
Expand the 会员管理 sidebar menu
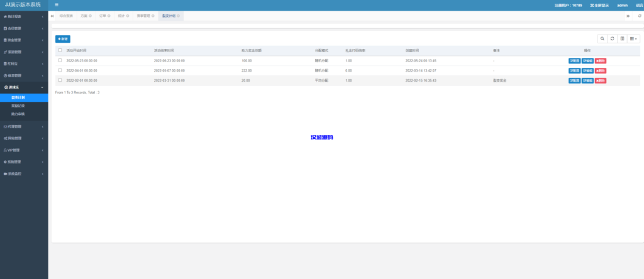point(24,28)
